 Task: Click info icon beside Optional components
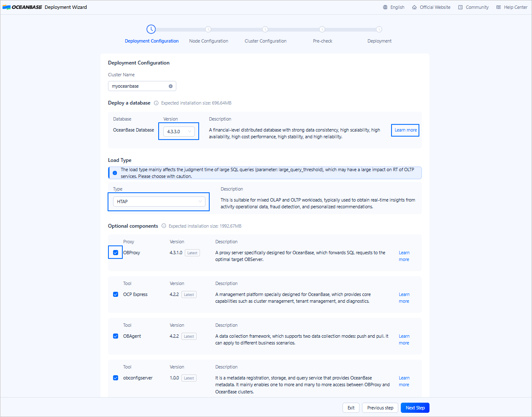(164, 226)
